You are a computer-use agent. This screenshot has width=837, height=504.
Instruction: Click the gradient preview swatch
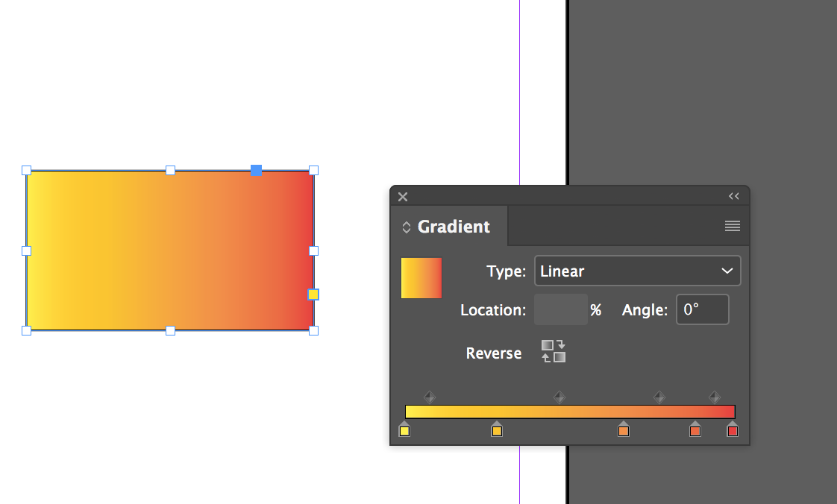(421, 278)
